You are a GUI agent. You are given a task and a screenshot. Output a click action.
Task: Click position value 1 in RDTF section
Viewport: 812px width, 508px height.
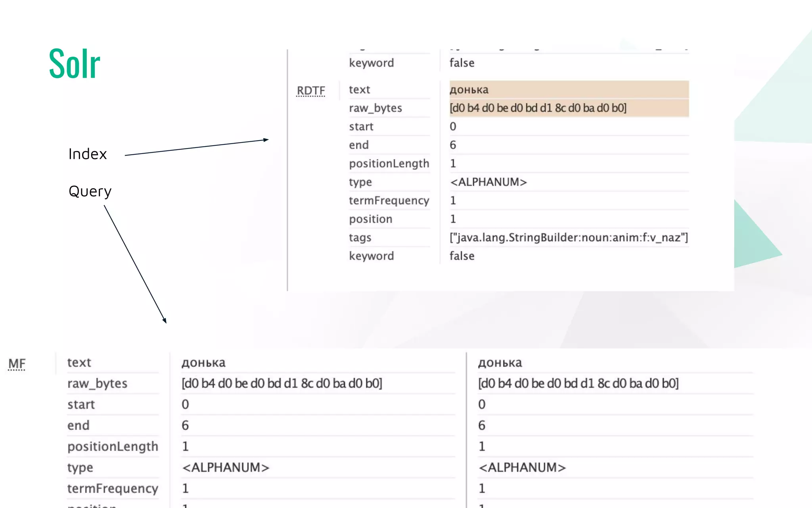pyautogui.click(x=453, y=219)
